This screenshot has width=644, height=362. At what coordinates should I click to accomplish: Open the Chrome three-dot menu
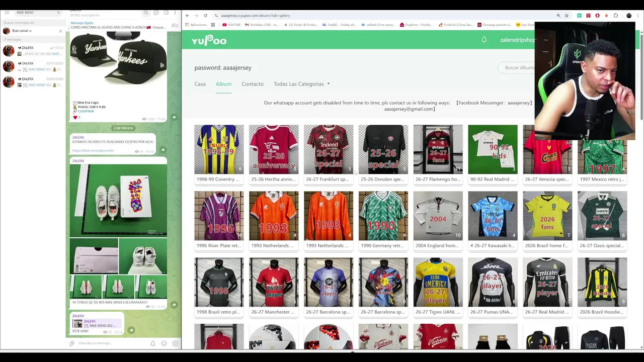point(638,16)
